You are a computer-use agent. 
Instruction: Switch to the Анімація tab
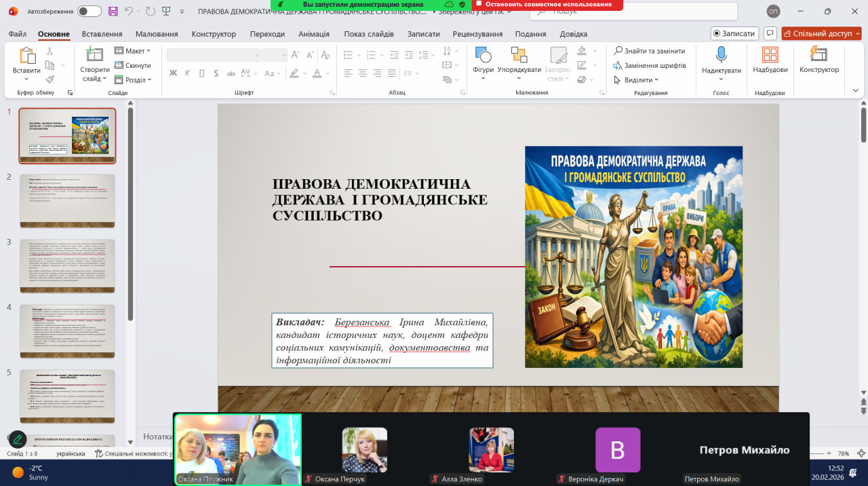click(313, 34)
